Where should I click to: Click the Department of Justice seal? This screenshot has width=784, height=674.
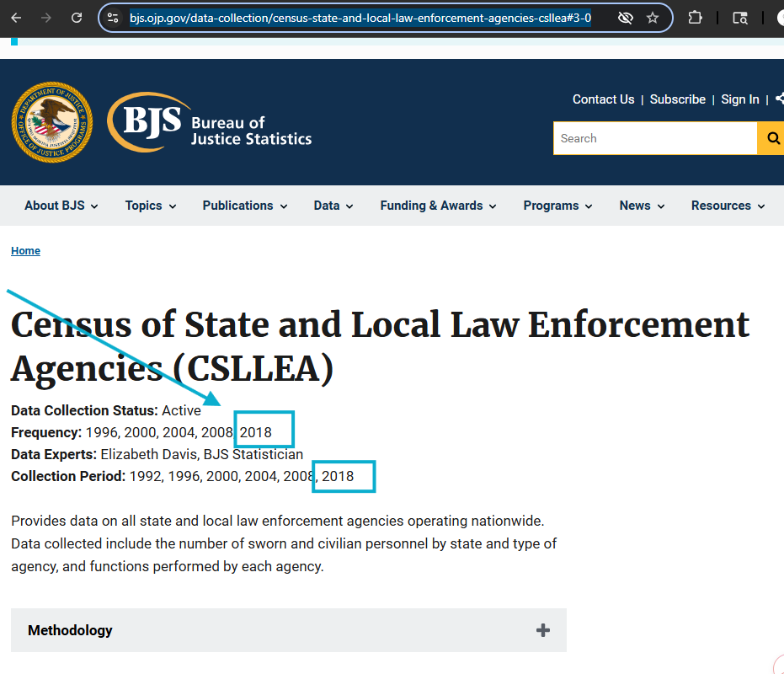pyautogui.click(x=52, y=123)
